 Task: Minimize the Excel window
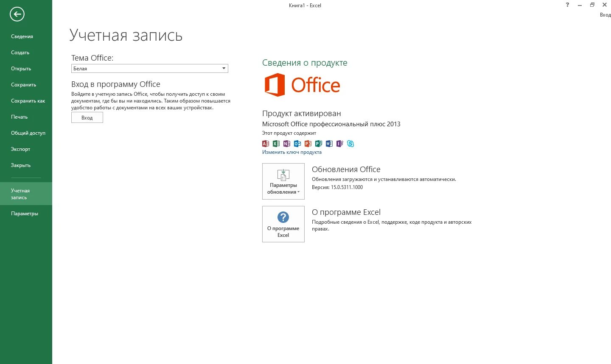(x=580, y=5)
